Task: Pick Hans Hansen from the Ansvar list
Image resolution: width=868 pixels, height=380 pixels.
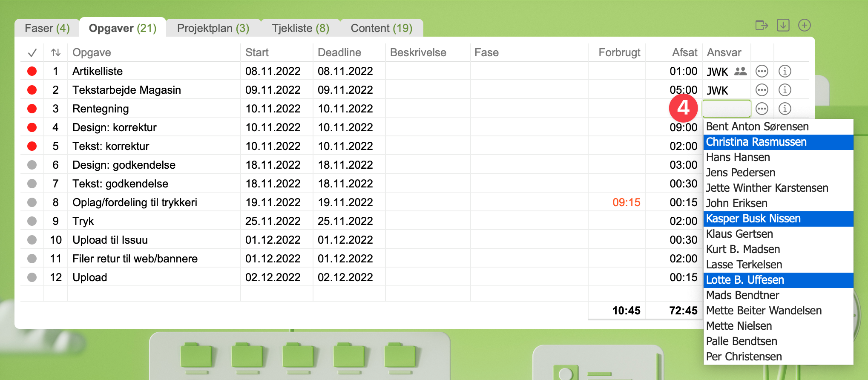Action: (738, 158)
